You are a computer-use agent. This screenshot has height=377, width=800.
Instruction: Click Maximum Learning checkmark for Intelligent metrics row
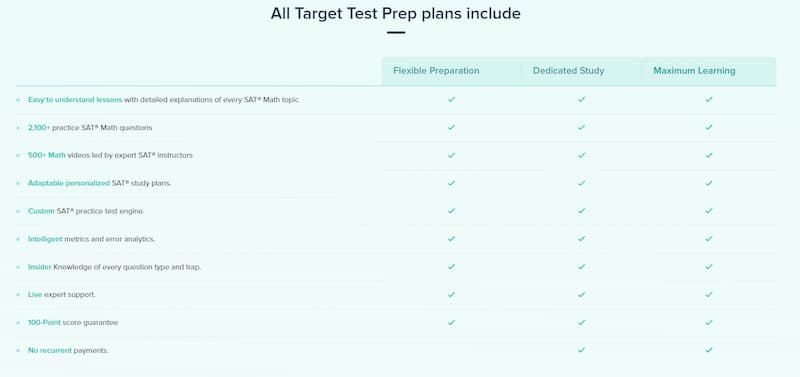point(709,239)
